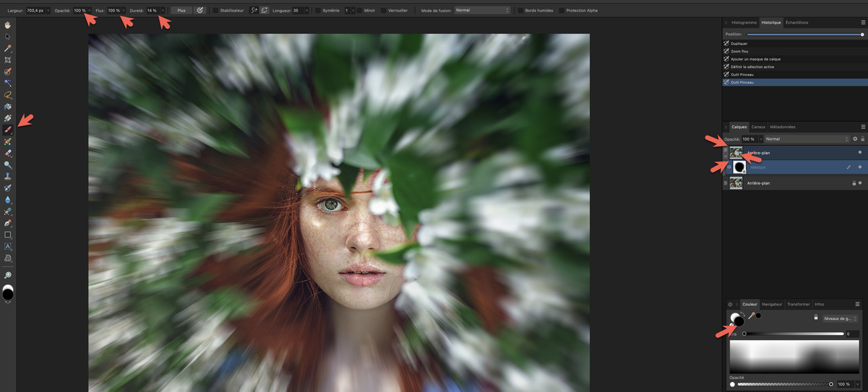Click the Masque layer thumbnail
Screen dimensions: 868x392
point(739,167)
